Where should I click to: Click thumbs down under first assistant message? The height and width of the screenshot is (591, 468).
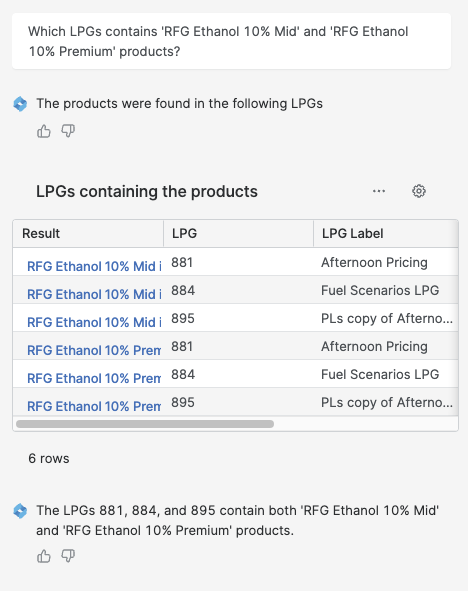pyautogui.click(x=68, y=131)
